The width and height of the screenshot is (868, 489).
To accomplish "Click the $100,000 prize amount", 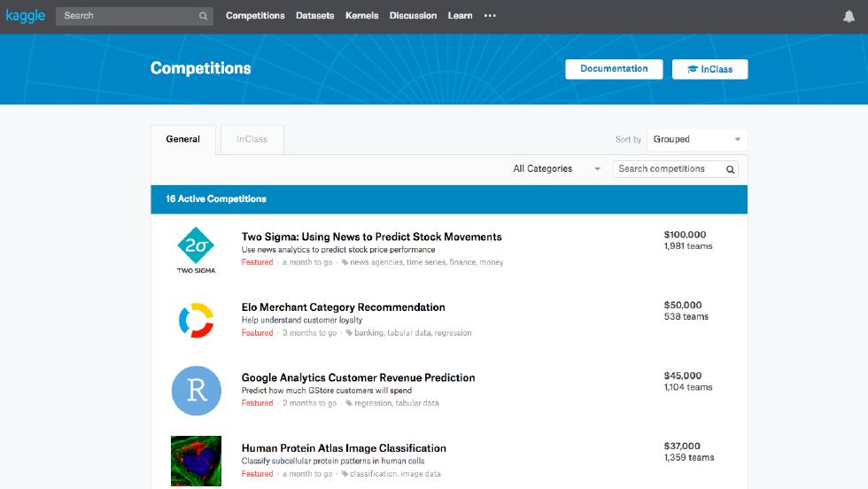I will pyautogui.click(x=685, y=234).
